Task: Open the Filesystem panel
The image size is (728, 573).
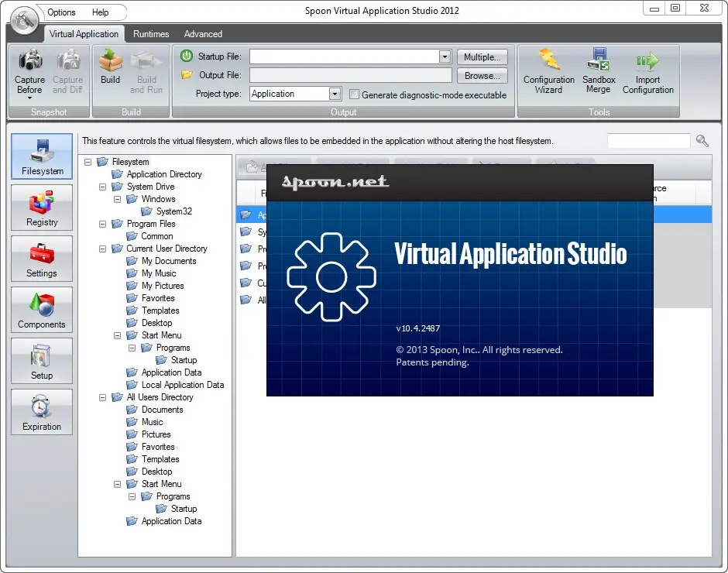Action: (x=42, y=156)
